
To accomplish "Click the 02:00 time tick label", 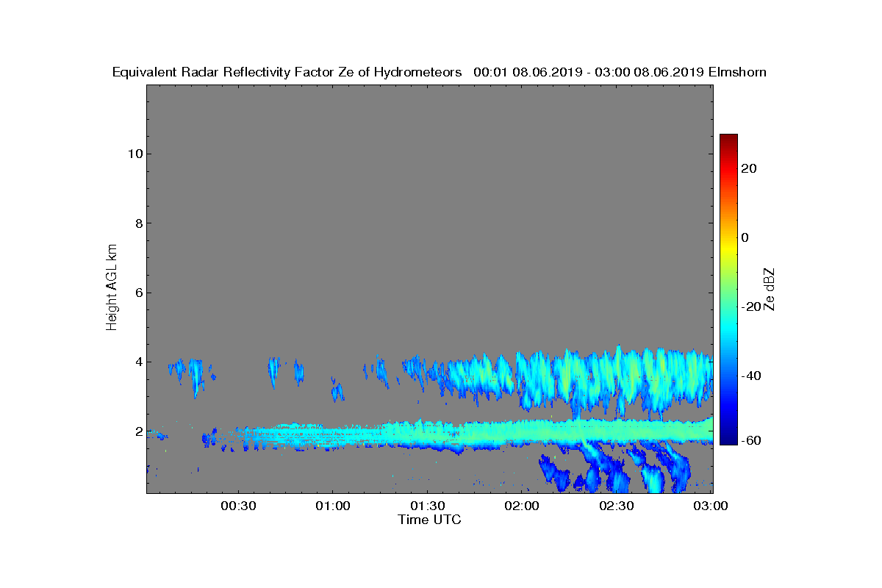I will pyautogui.click(x=523, y=506).
